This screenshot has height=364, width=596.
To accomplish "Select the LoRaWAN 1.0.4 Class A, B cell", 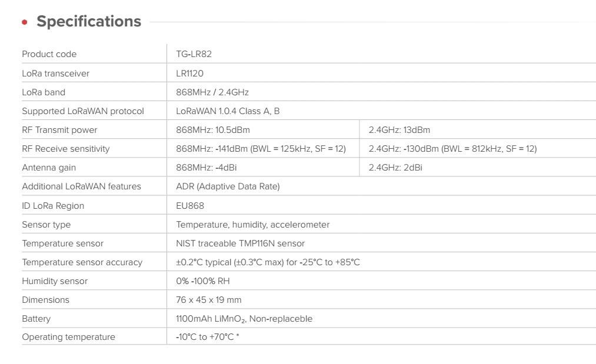I will tap(228, 111).
